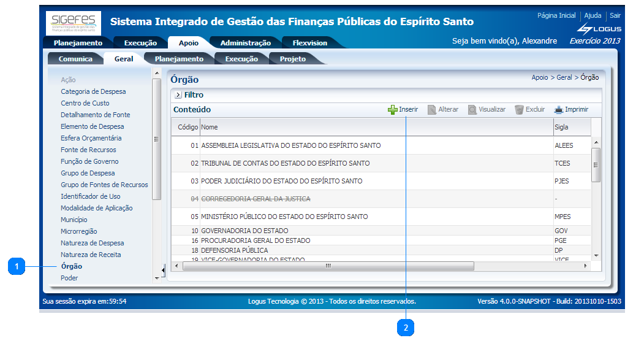Screen dimensions: 644x346
Task: Open Categoria de Despesa in the sidebar
Action: pyautogui.click(x=93, y=91)
